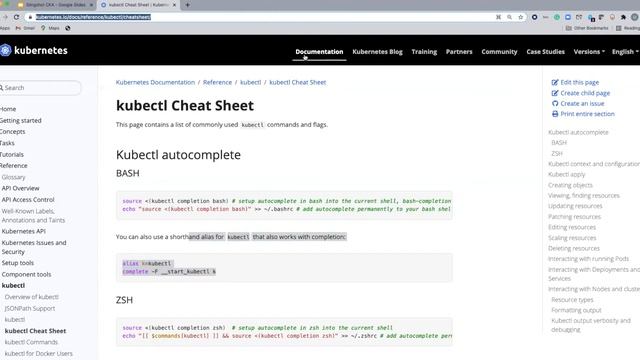Viewport: 640px width, 360px height.
Task: Open Concepts in the sidebar
Action: click(x=13, y=132)
